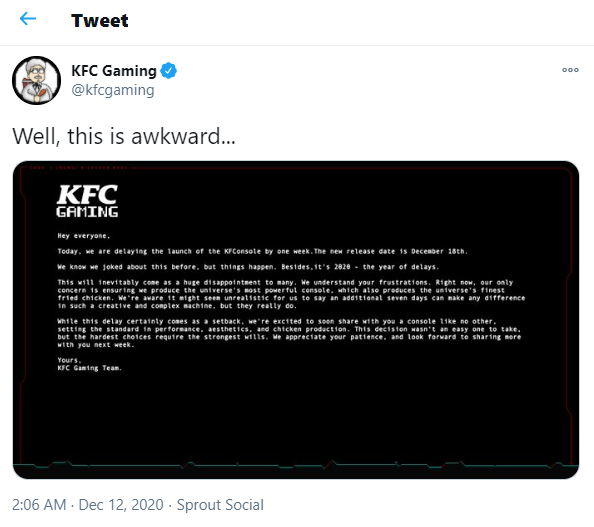Click the paragraph starting 'This will inevitably'
The height and width of the screenshot is (527, 594).
pos(291,294)
